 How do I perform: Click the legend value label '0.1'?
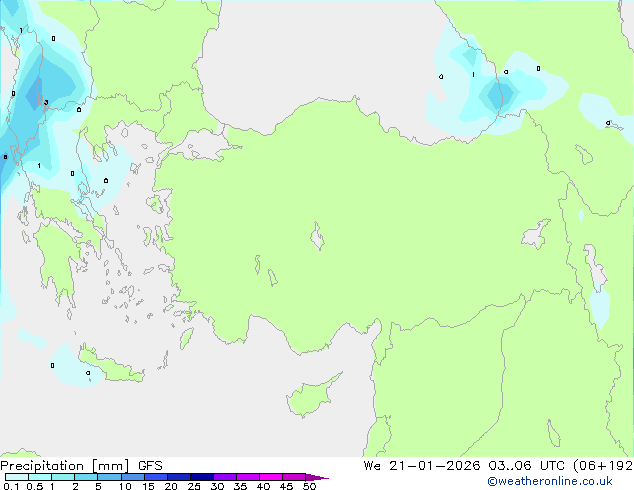(11, 486)
